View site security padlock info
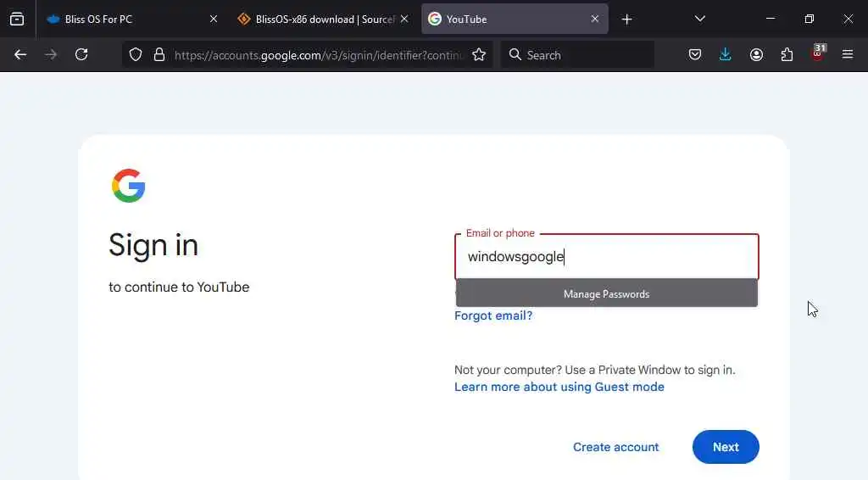The height and width of the screenshot is (480, 868). 159,55
